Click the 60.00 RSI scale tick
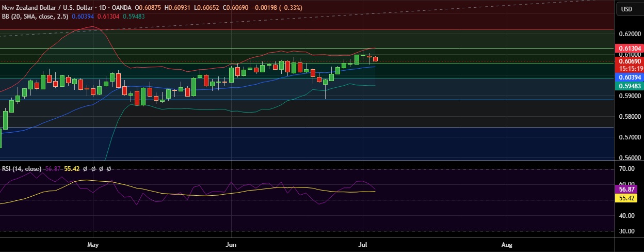The height and width of the screenshot is (252, 644). (x=627, y=184)
